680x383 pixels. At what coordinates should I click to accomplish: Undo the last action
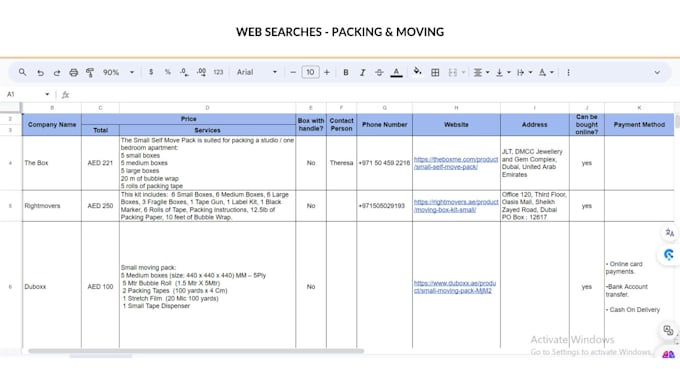click(x=40, y=72)
